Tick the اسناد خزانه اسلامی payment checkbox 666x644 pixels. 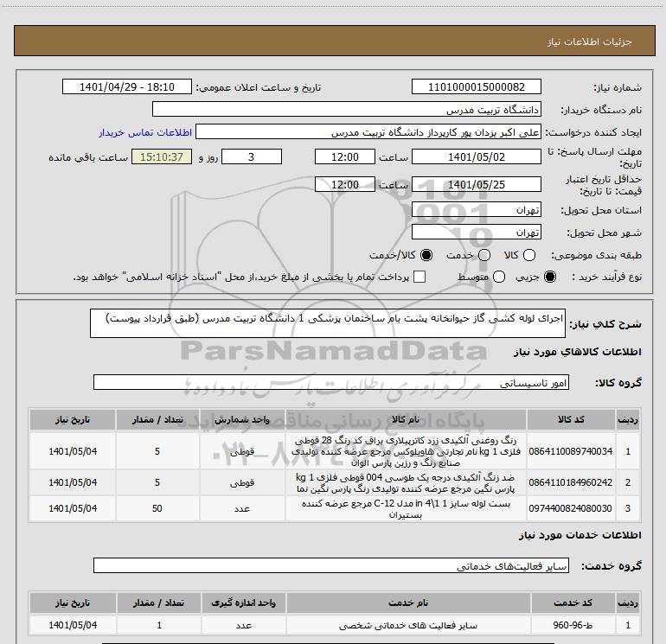pos(419,277)
